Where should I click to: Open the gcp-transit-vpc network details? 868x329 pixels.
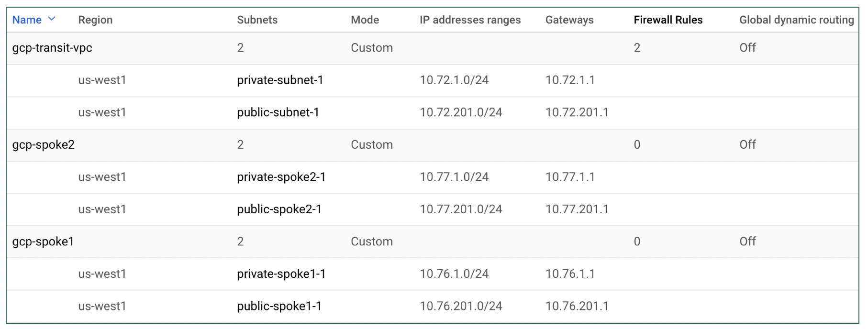point(52,48)
